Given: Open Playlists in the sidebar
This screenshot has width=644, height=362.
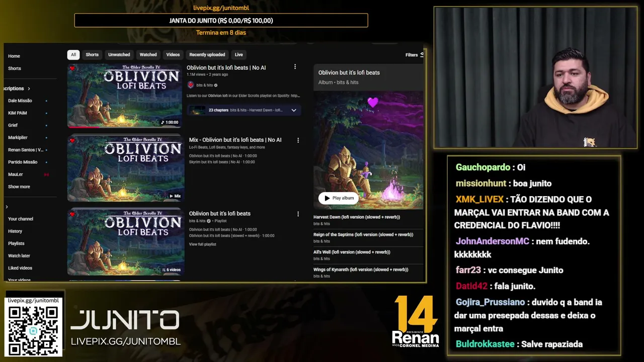Looking at the screenshot, I should click(16, 243).
